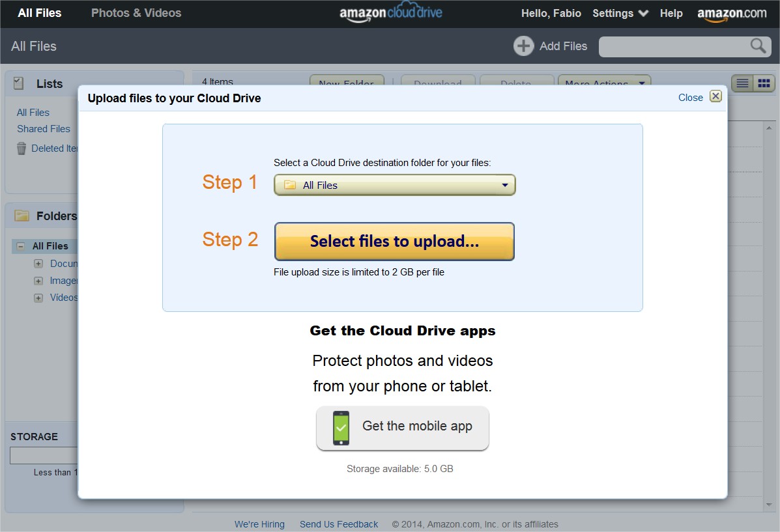Select All Files in folder tree
The width and height of the screenshot is (780, 532).
tap(50, 246)
